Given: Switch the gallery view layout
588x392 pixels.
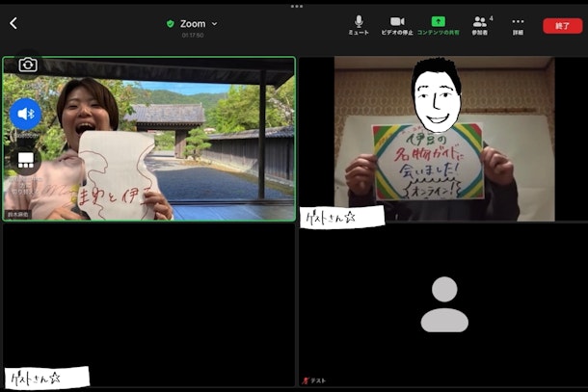Looking at the screenshot, I should pos(26,160).
